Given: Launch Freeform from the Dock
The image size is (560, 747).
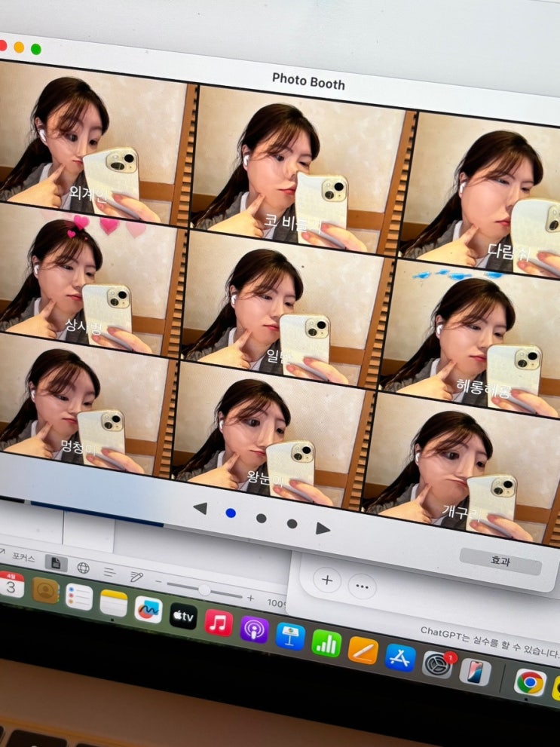Looking at the screenshot, I should click(148, 610).
